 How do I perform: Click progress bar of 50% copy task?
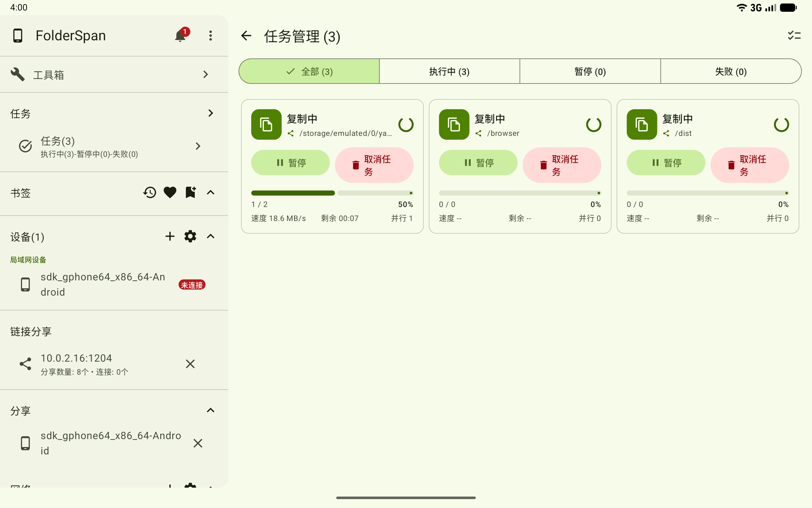tap(332, 193)
